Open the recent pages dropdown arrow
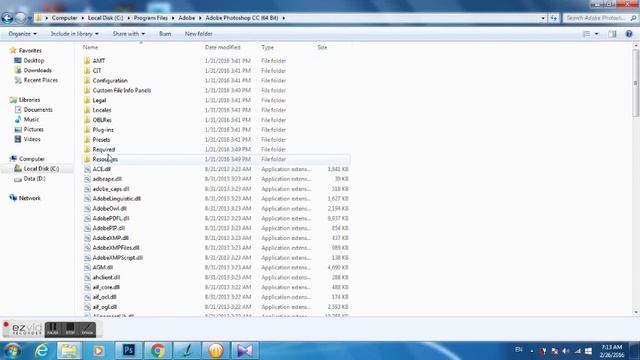The image size is (640, 360). [x=29, y=18]
